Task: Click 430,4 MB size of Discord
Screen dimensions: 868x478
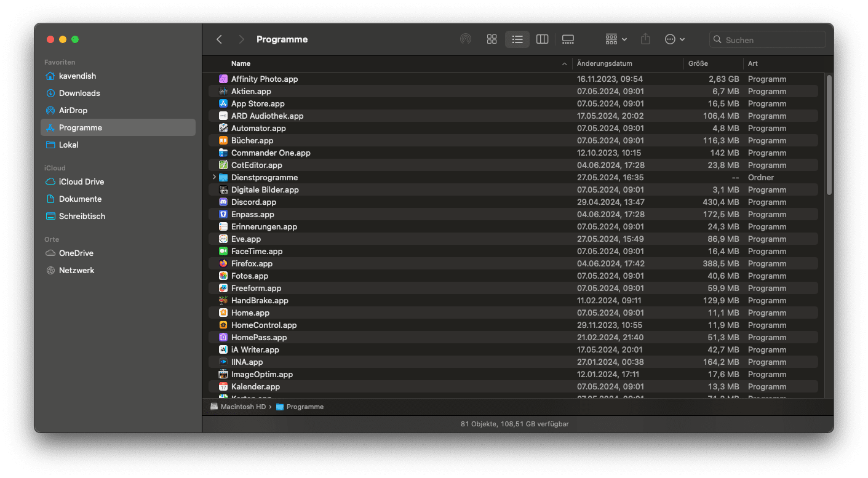Action: pos(721,202)
